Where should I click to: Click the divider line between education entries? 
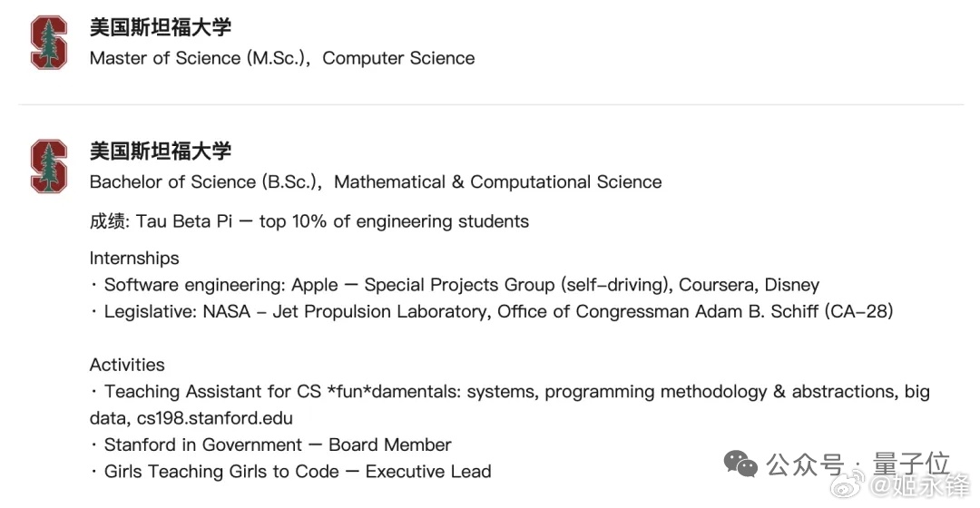tap(490, 105)
